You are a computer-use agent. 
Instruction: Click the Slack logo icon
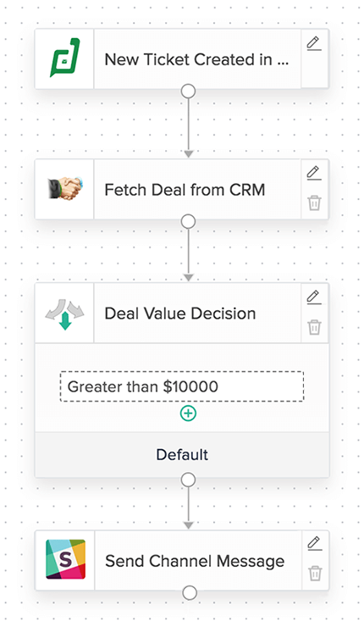[x=65, y=559]
